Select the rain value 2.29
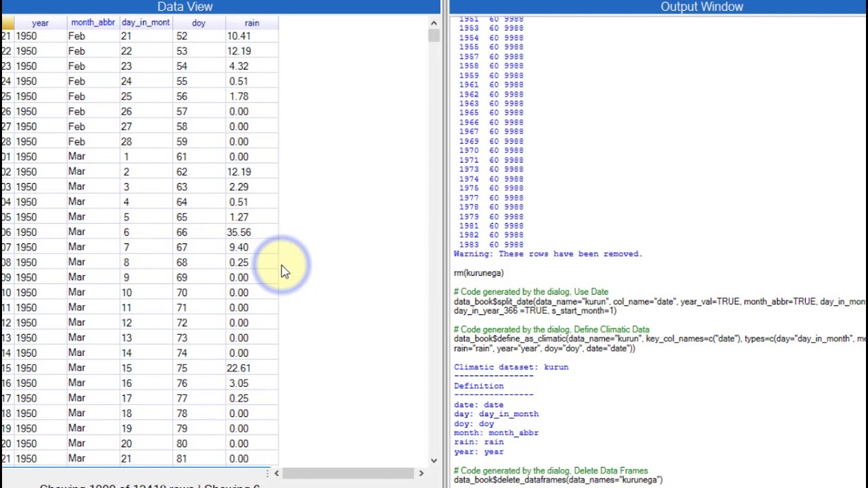 point(239,187)
